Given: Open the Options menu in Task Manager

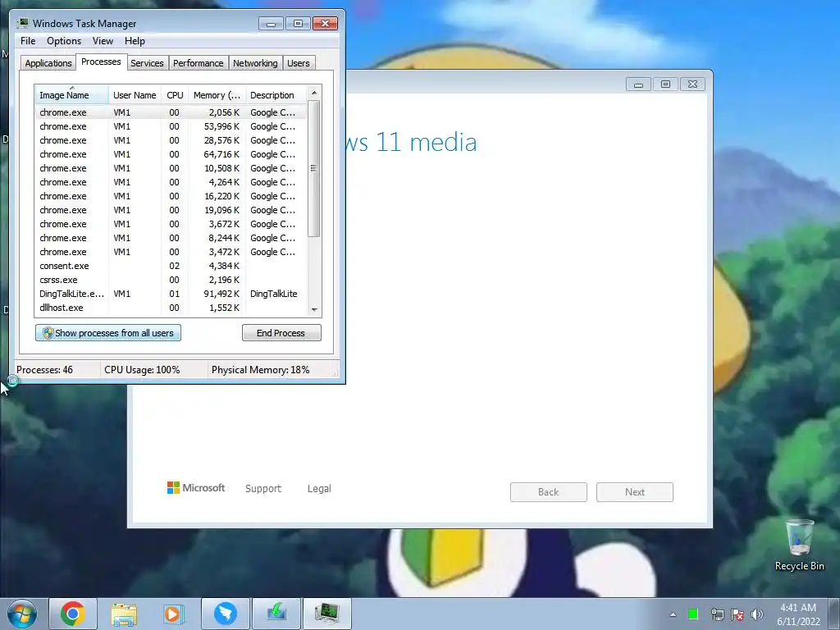Looking at the screenshot, I should pyautogui.click(x=64, y=41).
